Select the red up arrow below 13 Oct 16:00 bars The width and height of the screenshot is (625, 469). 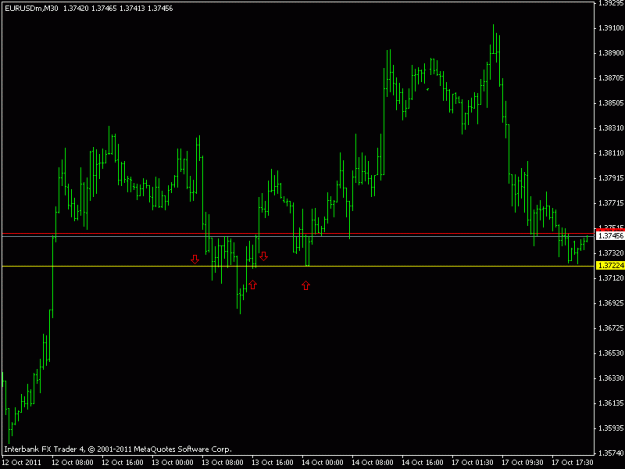pos(253,285)
